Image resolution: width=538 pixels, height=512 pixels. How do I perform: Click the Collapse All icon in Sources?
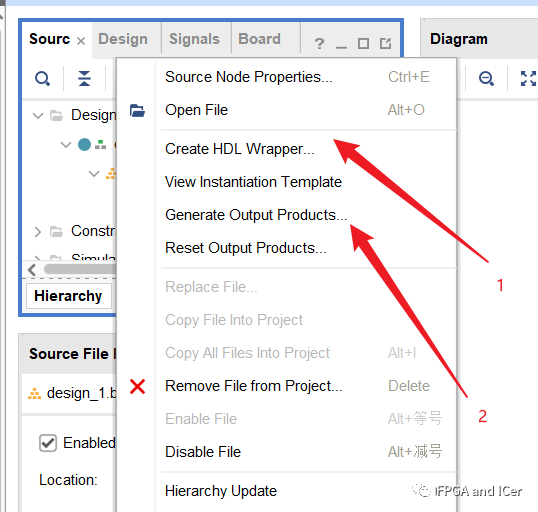coord(84,78)
